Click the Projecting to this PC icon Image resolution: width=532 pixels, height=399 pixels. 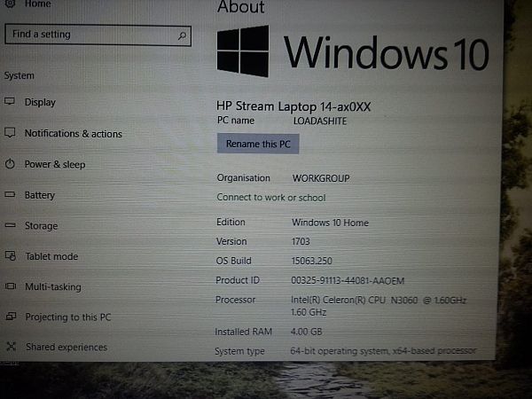pyautogui.click(x=12, y=317)
